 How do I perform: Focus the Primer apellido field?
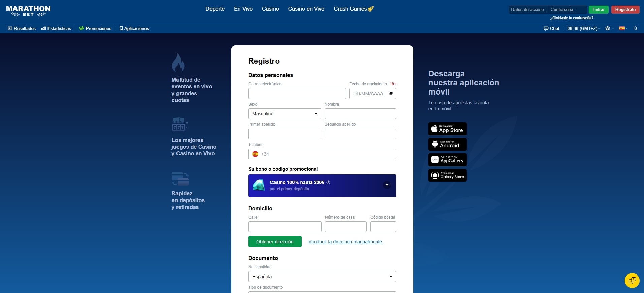tap(285, 134)
